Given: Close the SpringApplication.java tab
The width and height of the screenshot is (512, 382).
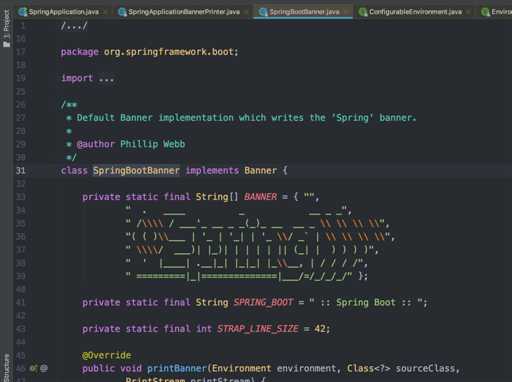Looking at the screenshot, I should (x=106, y=12).
